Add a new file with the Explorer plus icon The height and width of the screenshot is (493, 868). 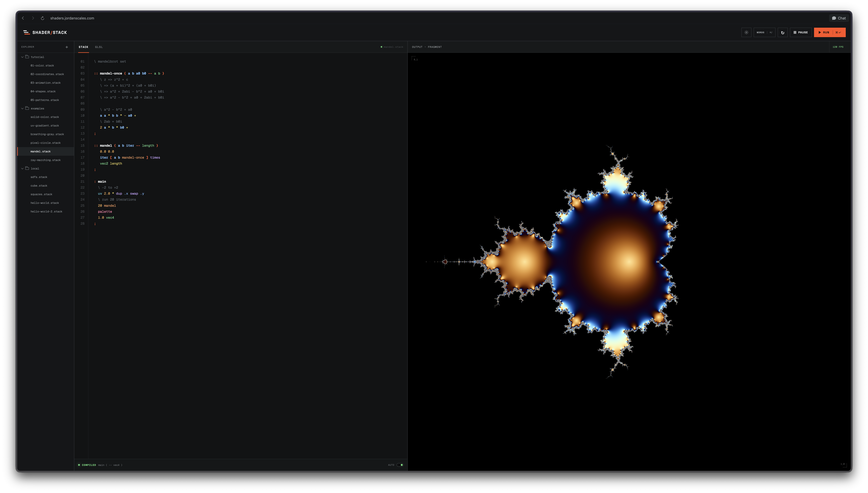67,47
